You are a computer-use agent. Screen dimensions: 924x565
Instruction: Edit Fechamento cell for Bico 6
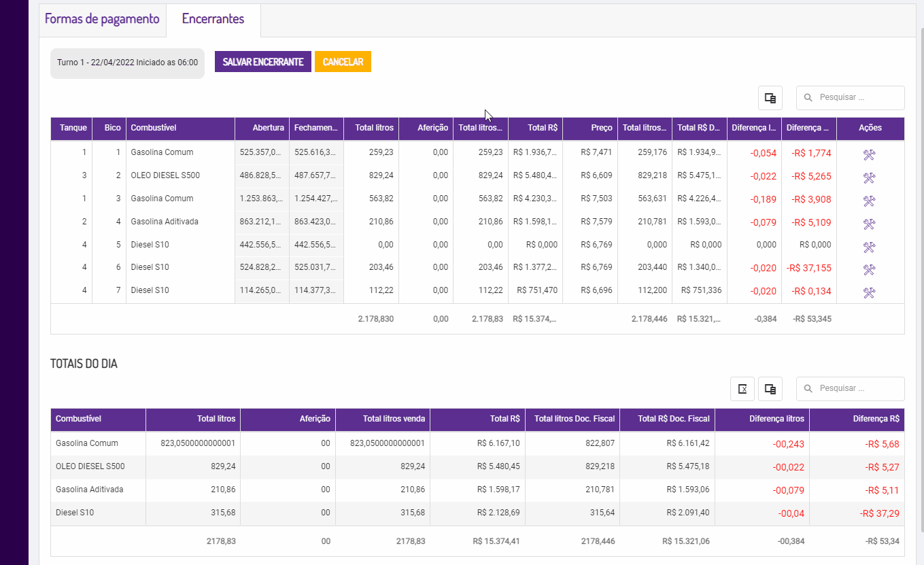coord(316,267)
